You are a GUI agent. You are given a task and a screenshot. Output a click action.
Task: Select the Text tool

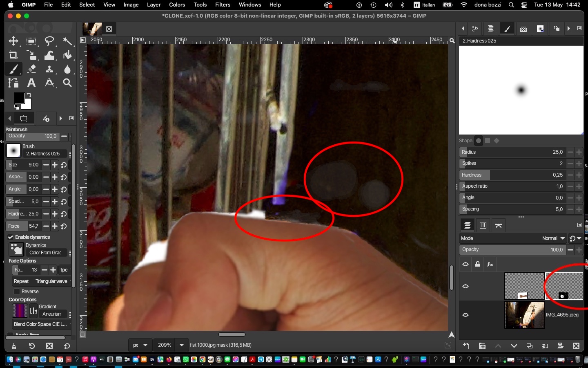[31, 83]
